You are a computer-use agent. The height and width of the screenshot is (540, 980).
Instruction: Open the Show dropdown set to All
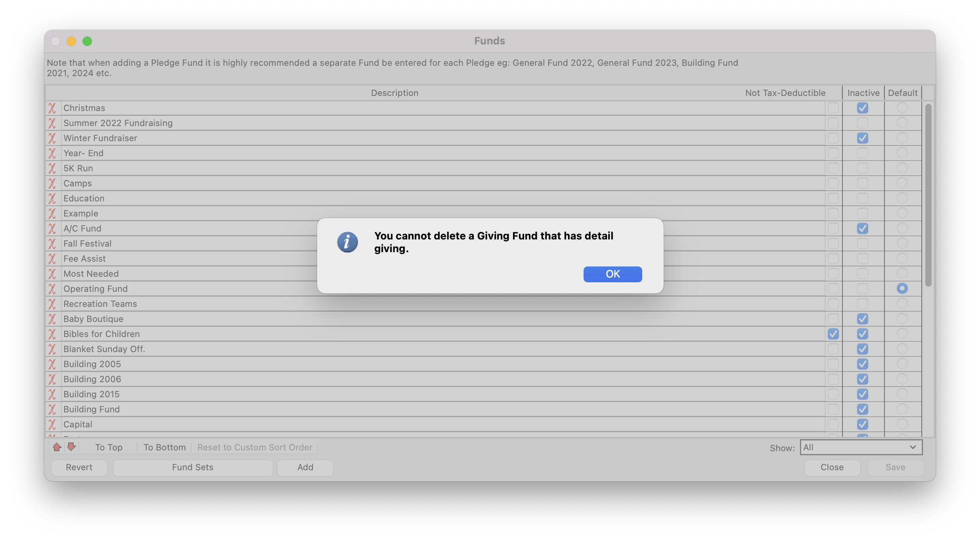(x=861, y=447)
